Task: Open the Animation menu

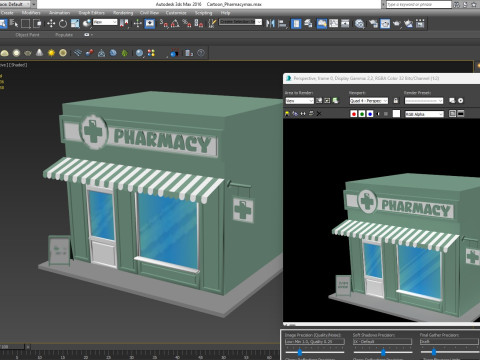Action: 59,13
